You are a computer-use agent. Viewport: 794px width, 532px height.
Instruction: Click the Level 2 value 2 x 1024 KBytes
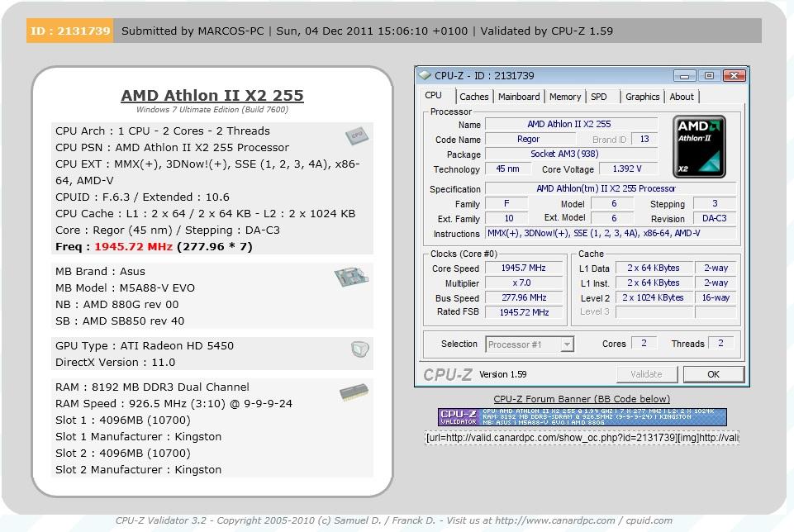point(654,297)
